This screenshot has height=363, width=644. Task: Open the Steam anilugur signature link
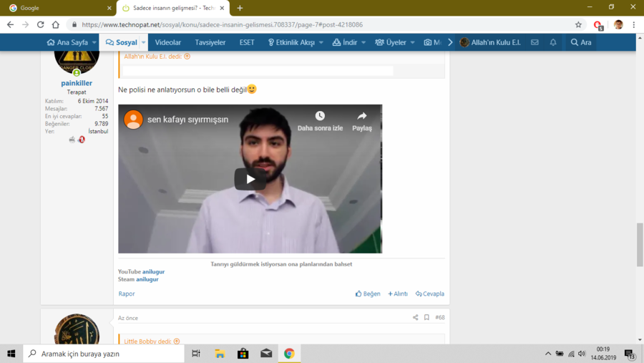(x=147, y=279)
